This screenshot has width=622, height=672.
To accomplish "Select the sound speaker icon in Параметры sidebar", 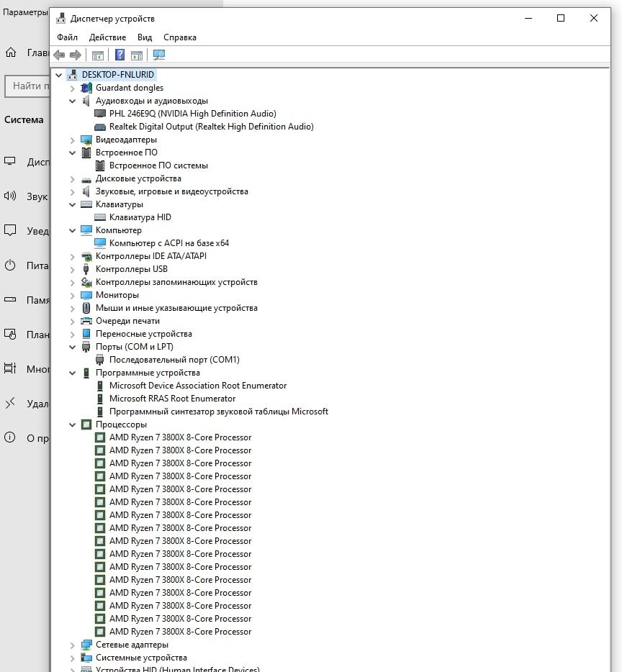I will click(x=10, y=196).
